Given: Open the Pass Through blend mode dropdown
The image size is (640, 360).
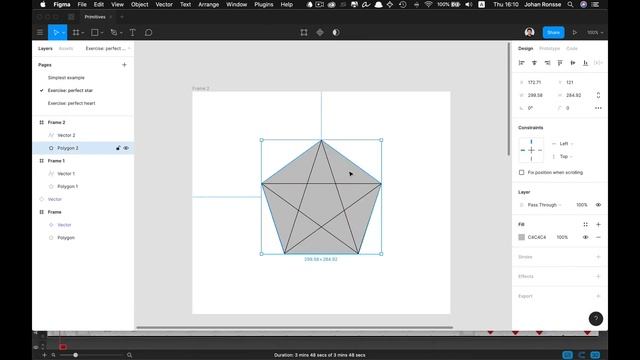Looking at the screenshot, I should point(544,205).
